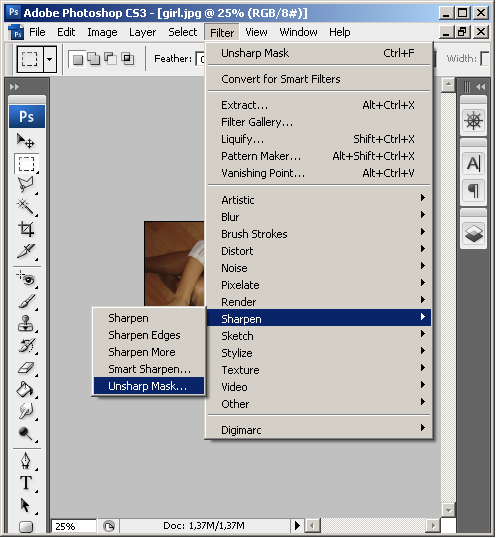This screenshot has width=496, height=538.
Task: Collapse the right panel dock arrows
Action: (x=481, y=86)
